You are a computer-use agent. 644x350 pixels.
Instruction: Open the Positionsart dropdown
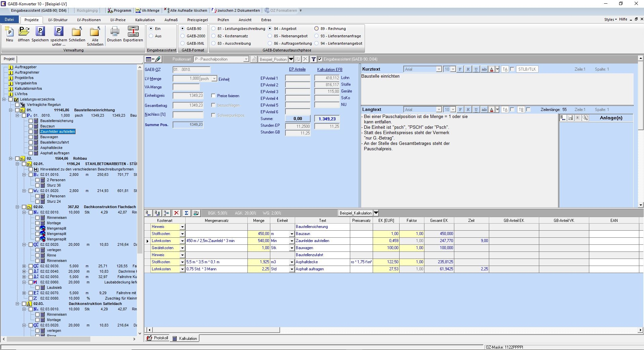coord(246,59)
